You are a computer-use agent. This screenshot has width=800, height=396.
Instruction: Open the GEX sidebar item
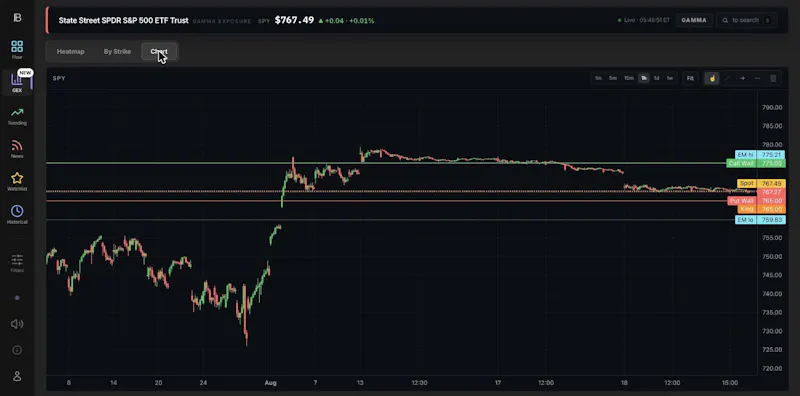17,83
